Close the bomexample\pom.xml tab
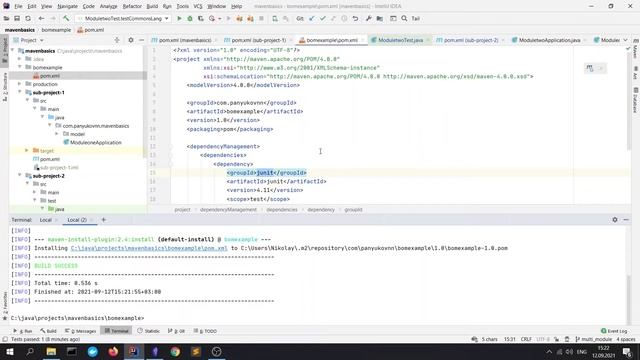This screenshot has height=360, width=640. 362,40
